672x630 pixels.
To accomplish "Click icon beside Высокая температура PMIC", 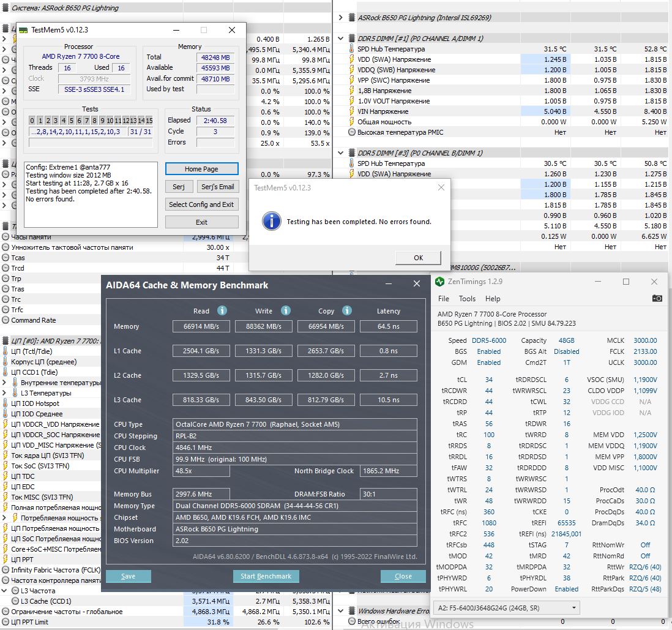I will (x=352, y=132).
